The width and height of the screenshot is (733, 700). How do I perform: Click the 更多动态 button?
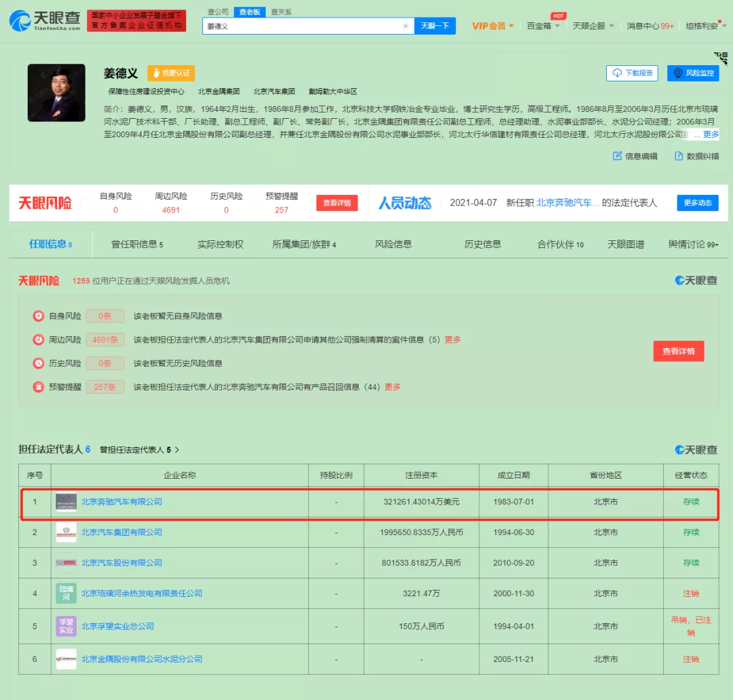pos(698,203)
